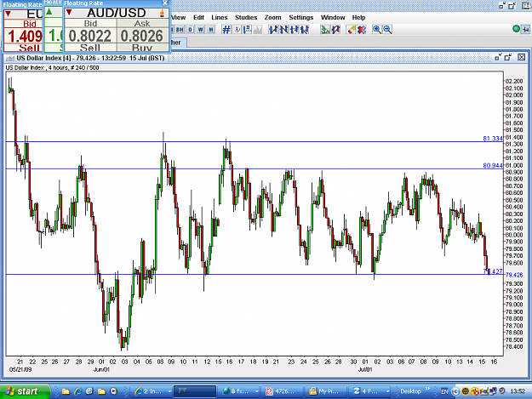Zoom in with the plus magnifier
The image size is (532, 399).
click(376, 30)
